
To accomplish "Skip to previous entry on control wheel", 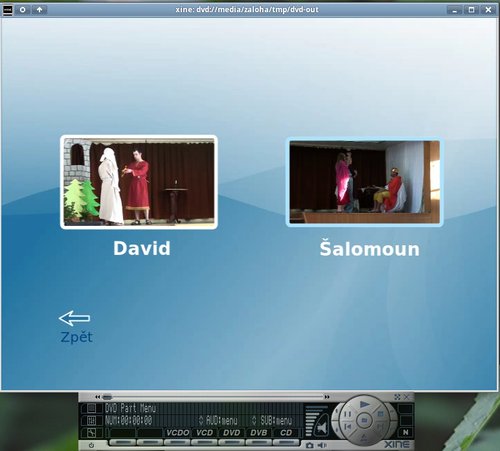I will (347, 426).
